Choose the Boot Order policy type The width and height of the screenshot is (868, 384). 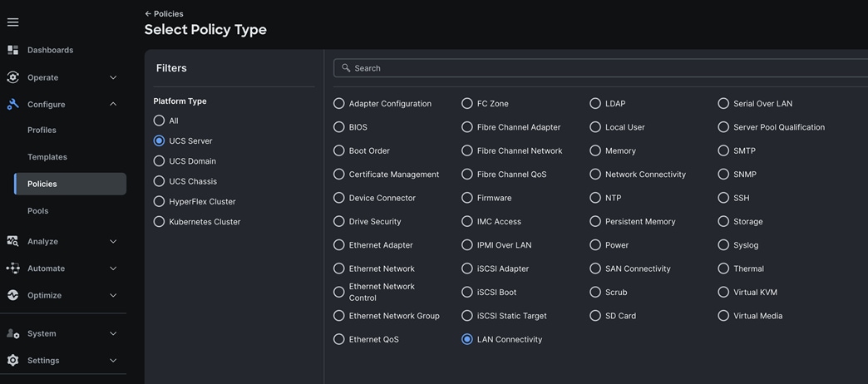point(338,150)
